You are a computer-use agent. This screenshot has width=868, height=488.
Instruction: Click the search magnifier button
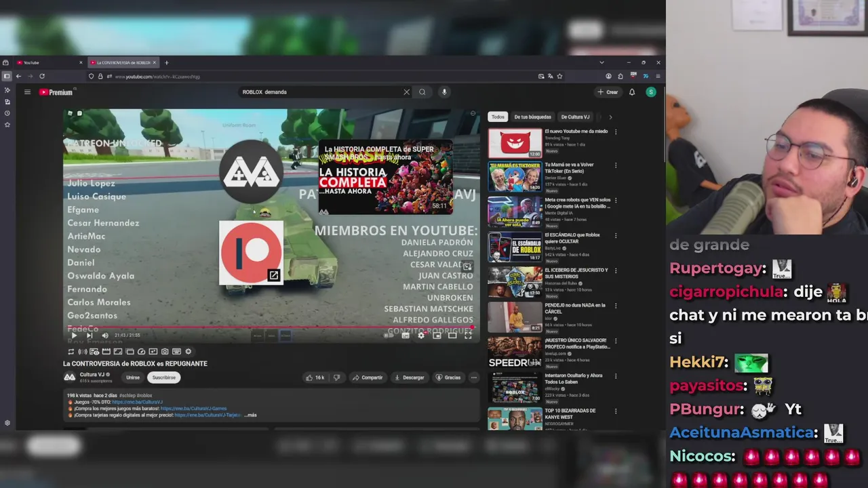(x=422, y=92)
